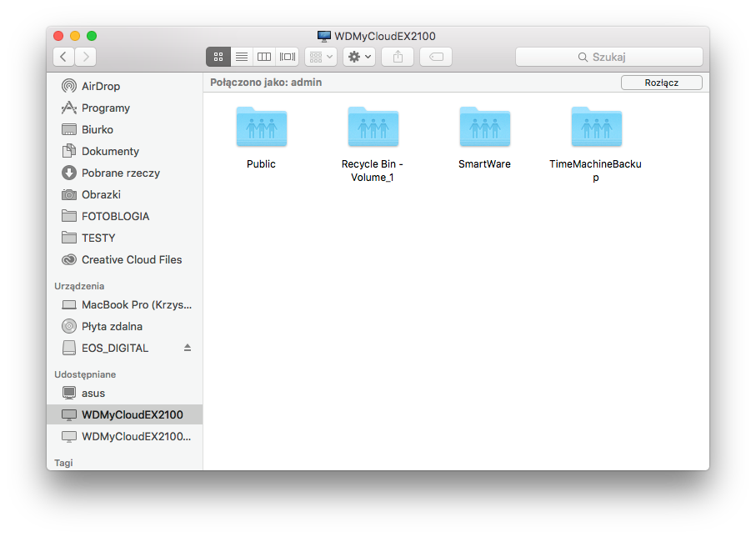Click the Rozłącz button
This screenshot has width=756, height=537.
pos(662,83)
